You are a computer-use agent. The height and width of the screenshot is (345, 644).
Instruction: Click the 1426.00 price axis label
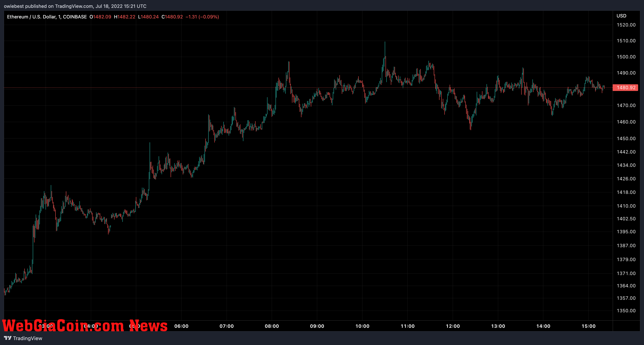click(626, 179)
